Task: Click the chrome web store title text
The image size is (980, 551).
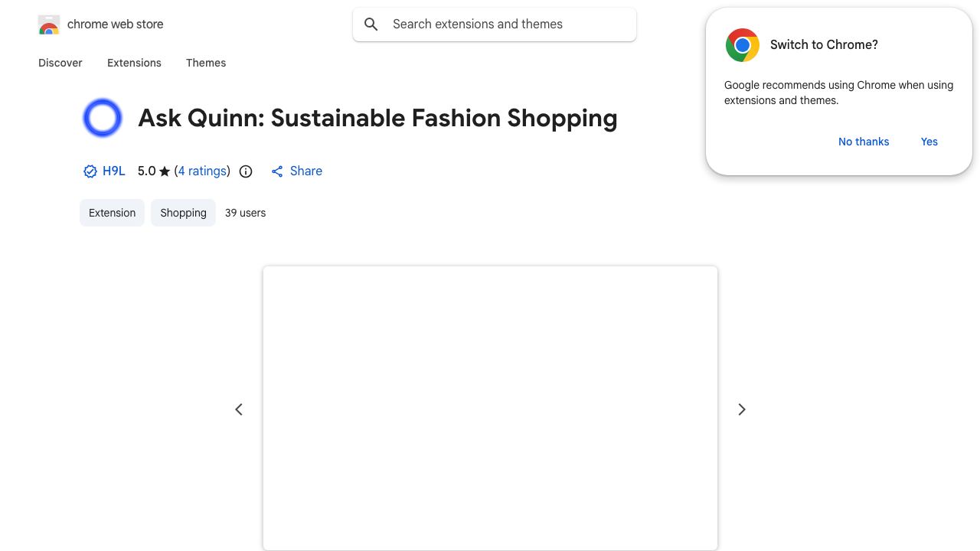Action: (116, 24)
